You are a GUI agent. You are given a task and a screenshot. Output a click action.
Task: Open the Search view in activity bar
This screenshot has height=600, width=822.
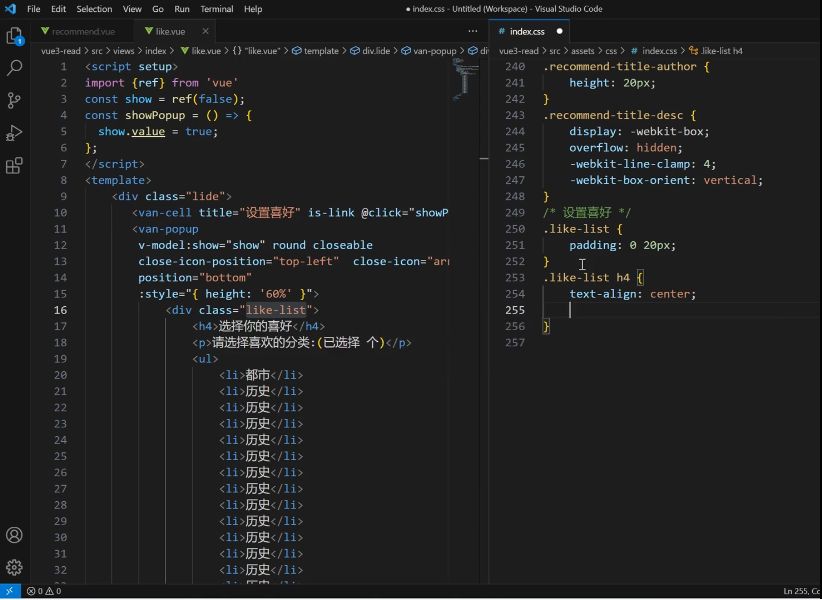coord(14,68)
